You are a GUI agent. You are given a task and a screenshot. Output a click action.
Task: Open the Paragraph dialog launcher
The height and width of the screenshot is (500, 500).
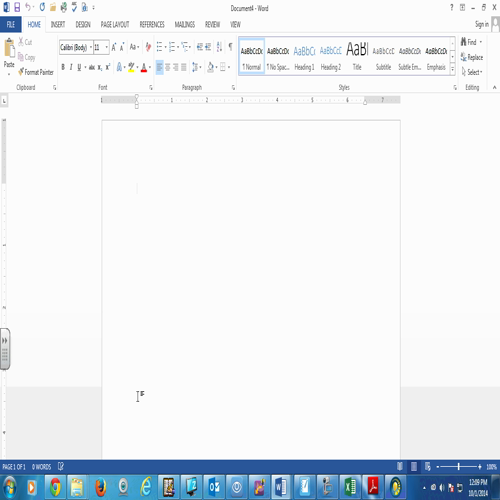tap(233, 87)
